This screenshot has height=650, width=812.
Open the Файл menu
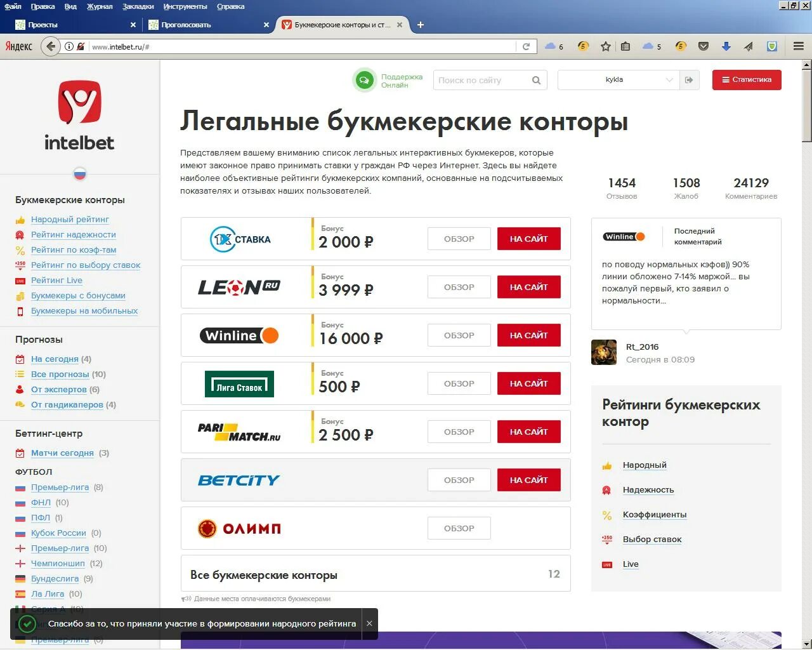[13, 6]
